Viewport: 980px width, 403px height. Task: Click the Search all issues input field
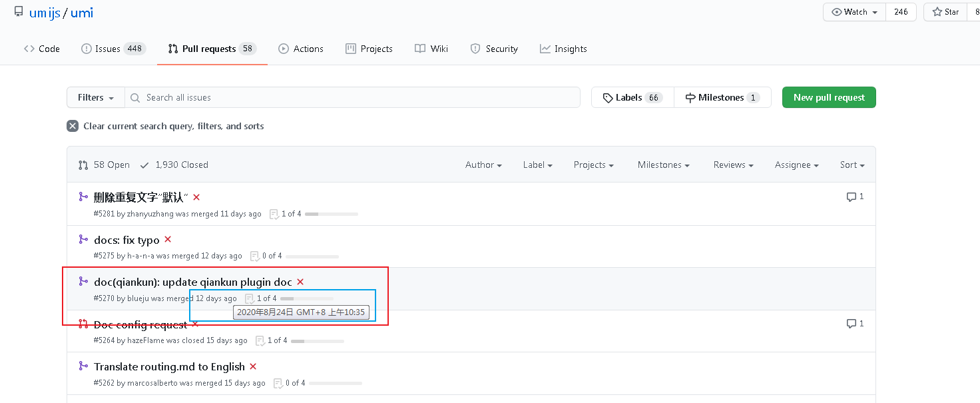coord(353,97)
